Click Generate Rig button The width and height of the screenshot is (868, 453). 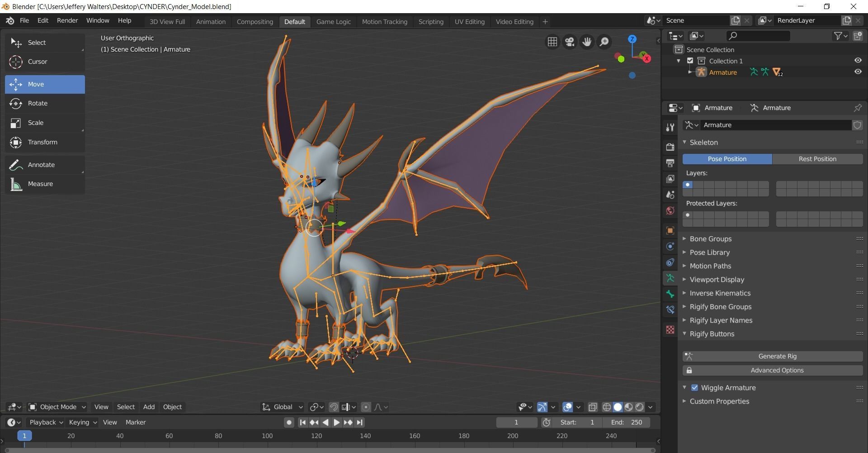773,356
